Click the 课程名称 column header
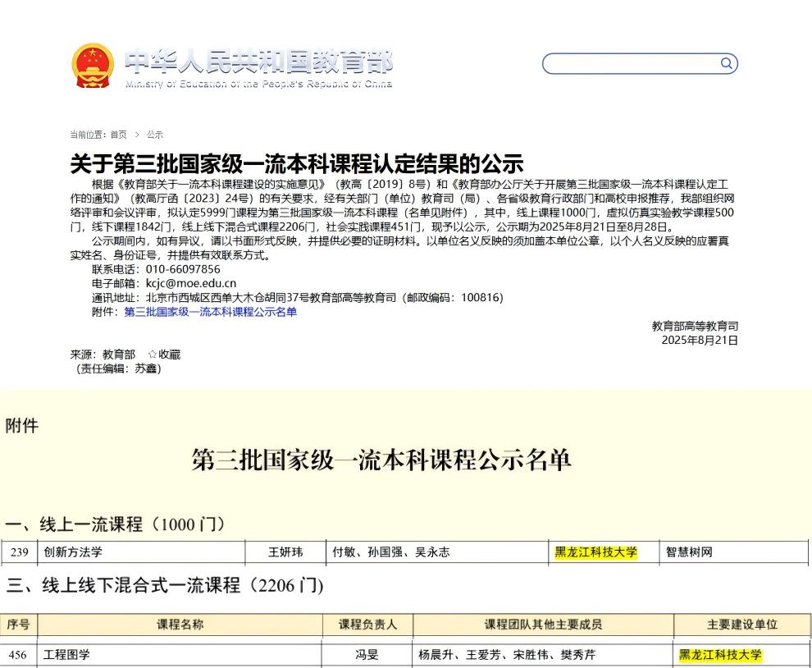This screenshot has height=668, width=812. (180, 625)
